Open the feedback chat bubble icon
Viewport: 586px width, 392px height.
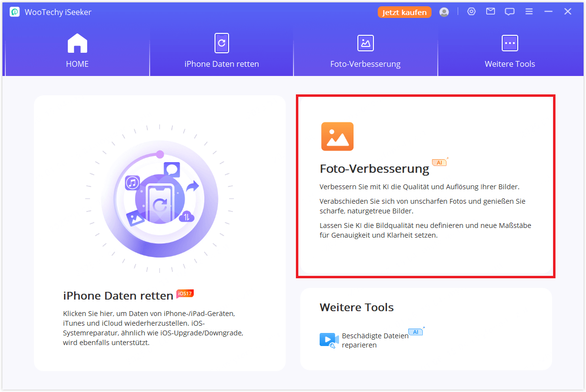(x=509, y=12)
